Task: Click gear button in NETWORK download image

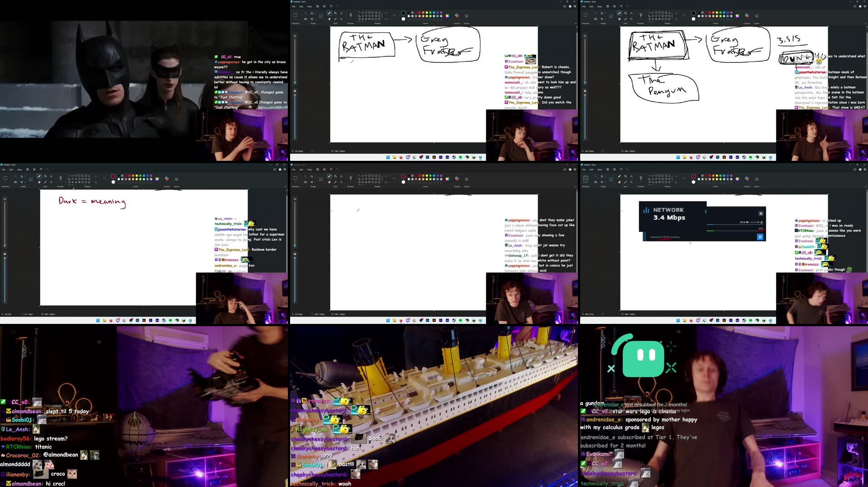Action: 761,213
